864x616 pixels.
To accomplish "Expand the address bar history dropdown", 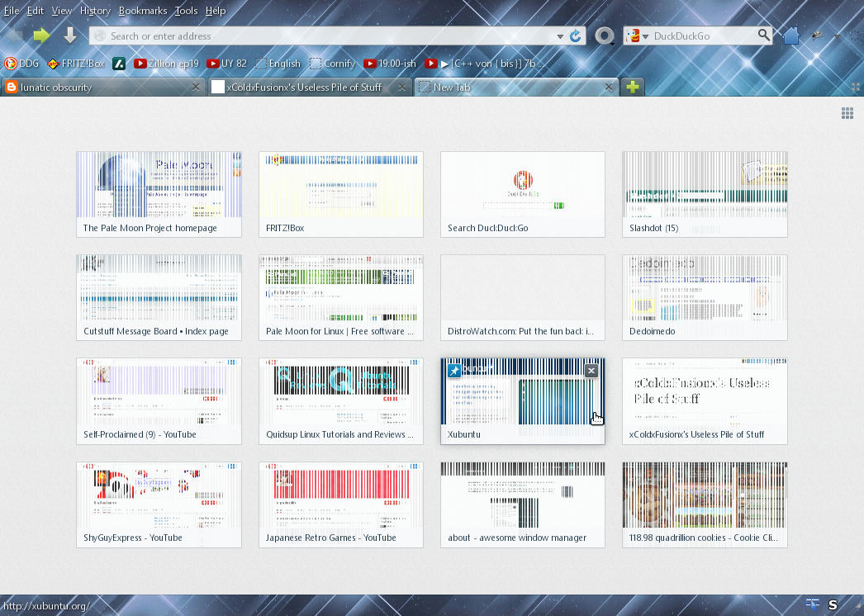I will pos(560,36).
